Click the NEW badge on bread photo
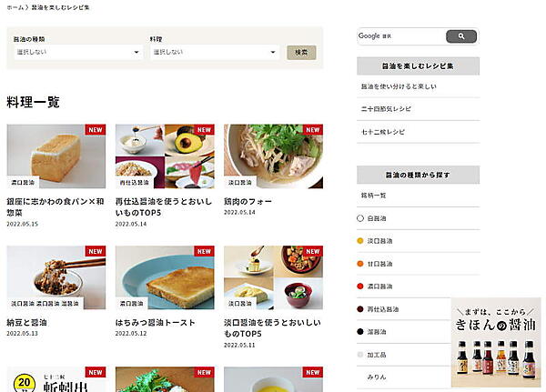Image resolution: width=546 pixels, height=392 pixels. [x=96, y=130]
